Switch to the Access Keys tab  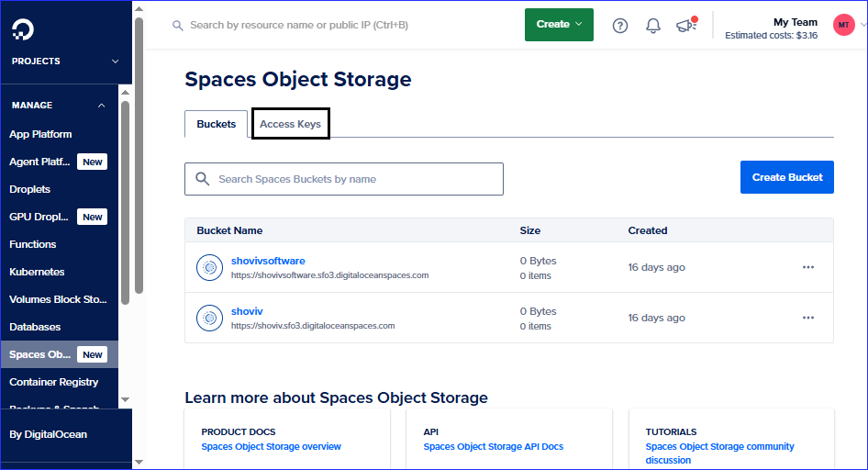[x=290, y=124]
